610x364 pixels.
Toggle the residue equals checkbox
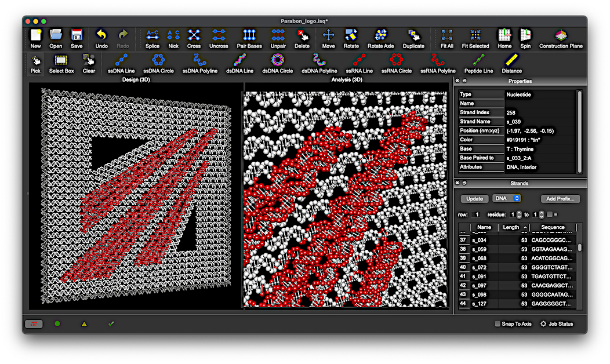[550, 214]
